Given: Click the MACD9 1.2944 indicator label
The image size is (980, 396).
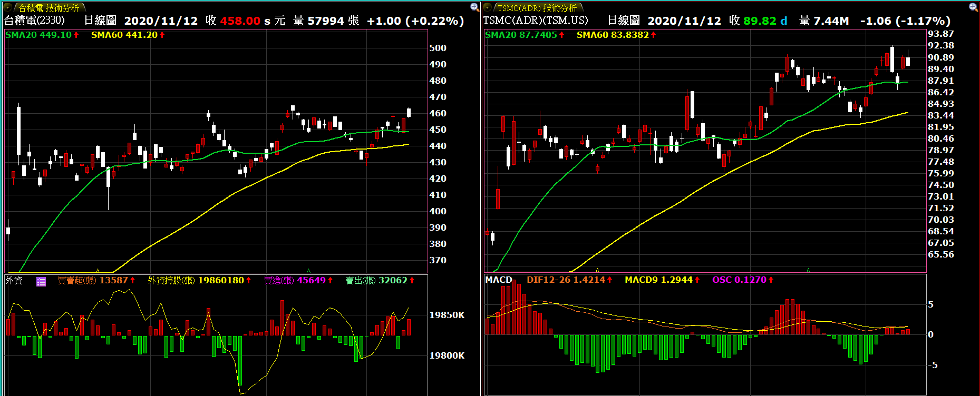Looking at the screenshot, I should click(659, 280).
